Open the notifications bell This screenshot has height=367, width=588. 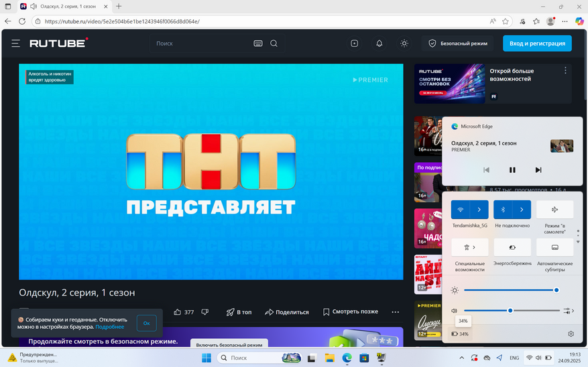[x=379, y=44]
